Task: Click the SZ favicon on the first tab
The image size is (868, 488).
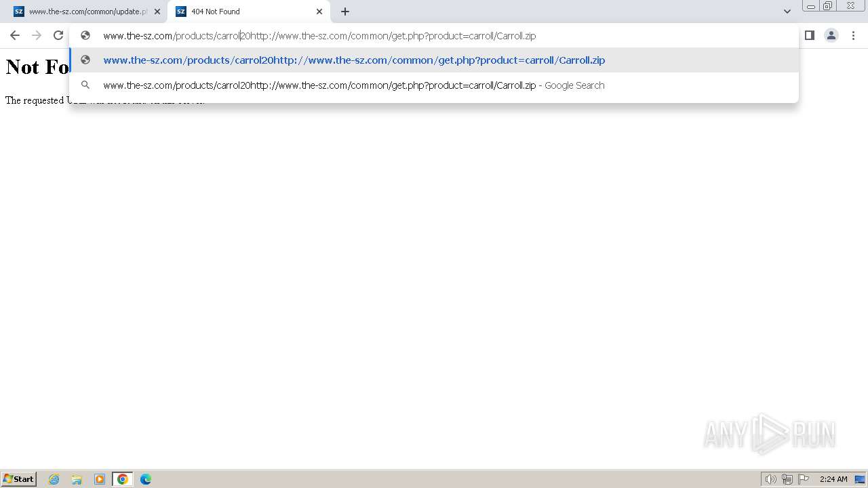Action: tap(19, 12)
